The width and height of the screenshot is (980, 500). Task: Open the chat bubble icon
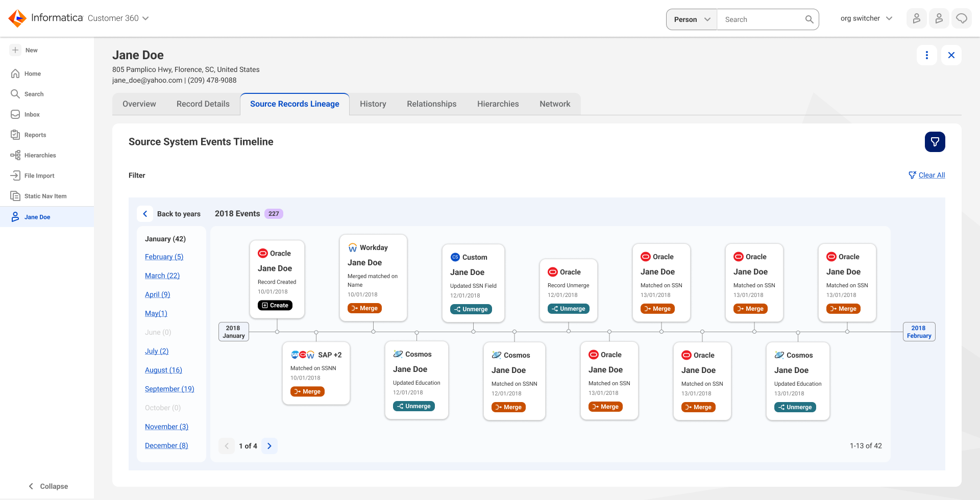[961, 19]
